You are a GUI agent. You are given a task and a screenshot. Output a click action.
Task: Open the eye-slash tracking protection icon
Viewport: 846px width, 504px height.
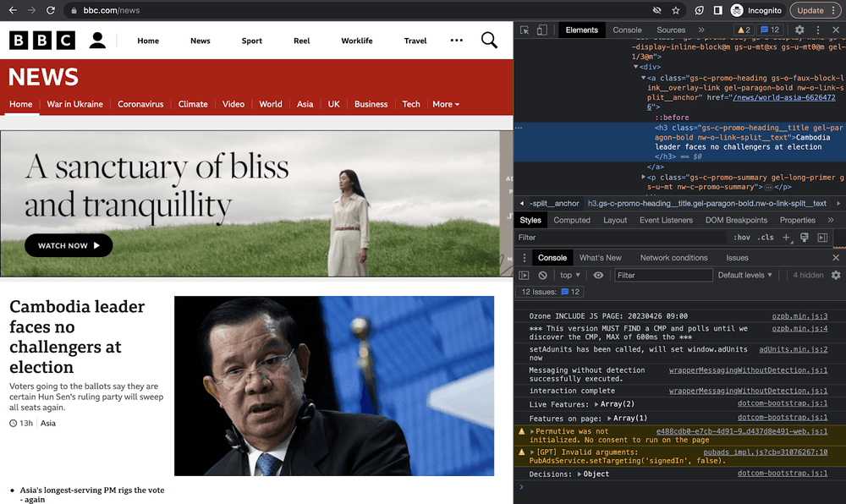click(x=656, y=10)
